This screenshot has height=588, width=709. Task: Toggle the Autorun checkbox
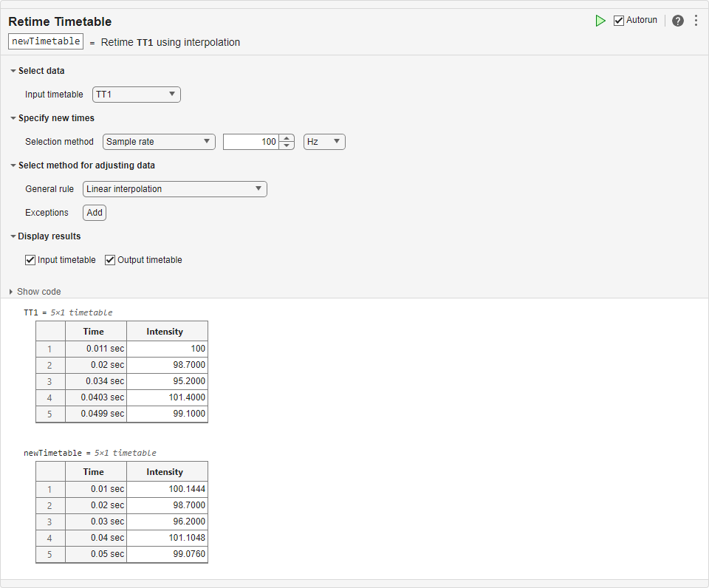coord(619,21)
